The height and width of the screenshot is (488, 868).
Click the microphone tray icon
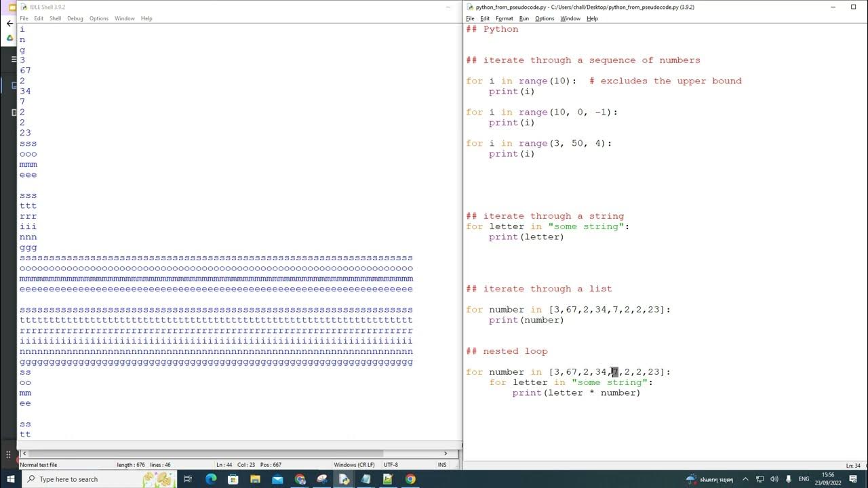tap(787, 479)
